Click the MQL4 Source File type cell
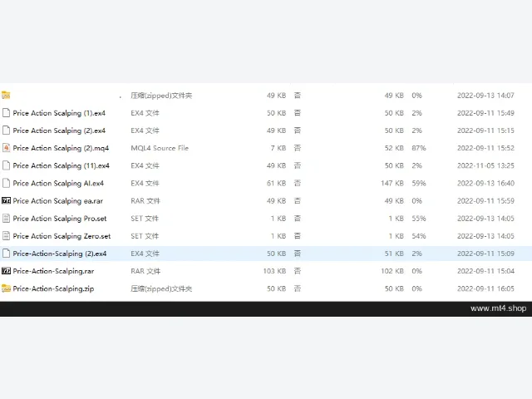 (160, 148)
